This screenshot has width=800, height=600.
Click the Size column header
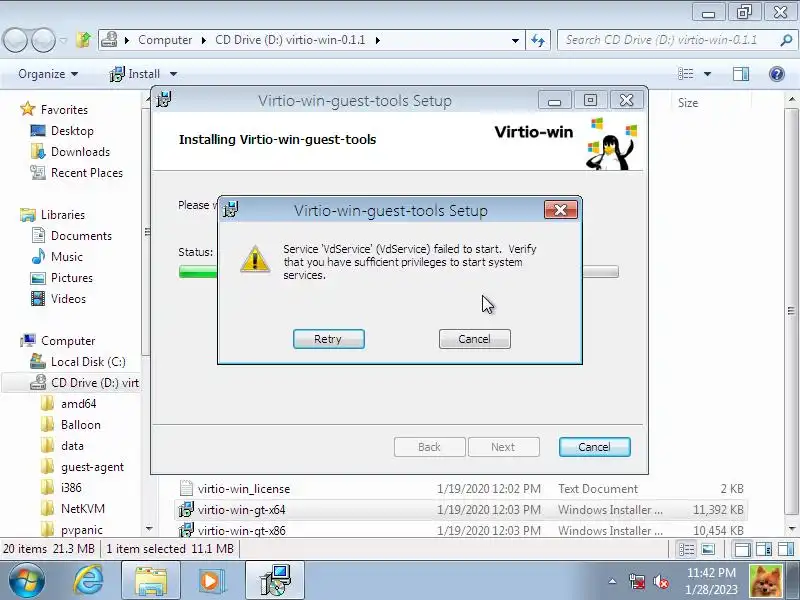tap(687, 103)
